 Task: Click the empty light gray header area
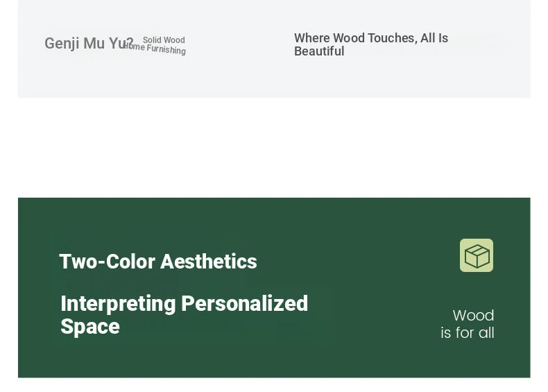(x=245, y=77)
